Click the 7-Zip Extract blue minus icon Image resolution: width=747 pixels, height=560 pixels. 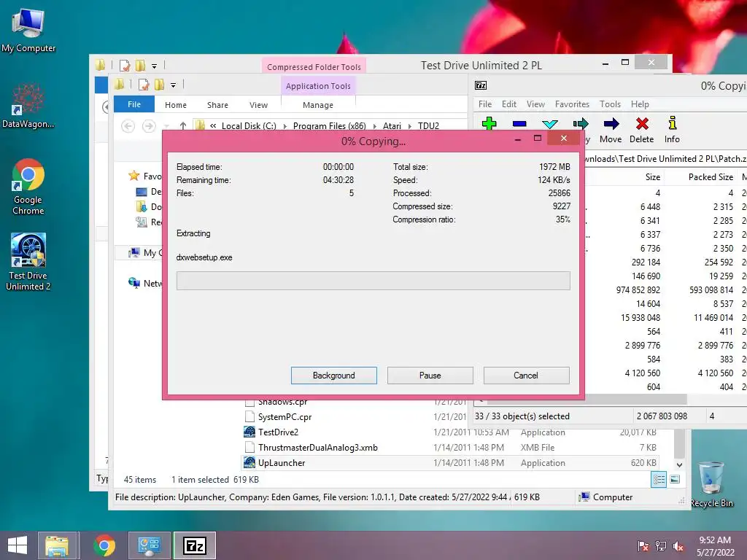click(519, 124)
